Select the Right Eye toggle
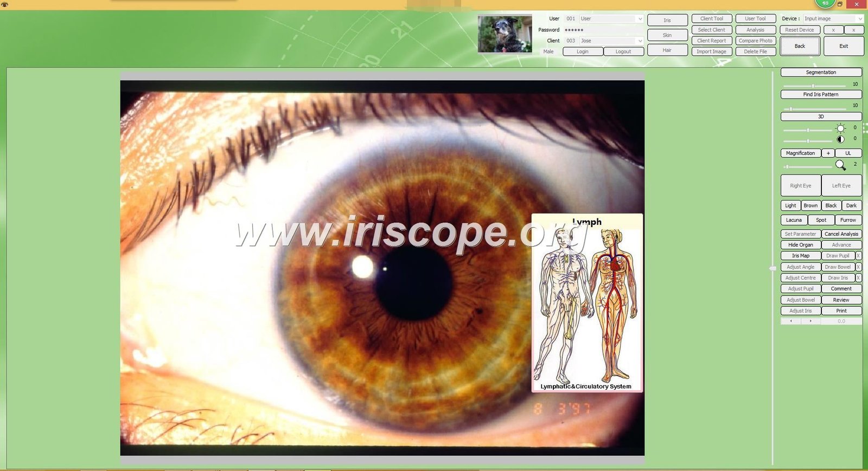Viewport: 868px width, 471px height. pyautogui.click(x=801, y=185)
